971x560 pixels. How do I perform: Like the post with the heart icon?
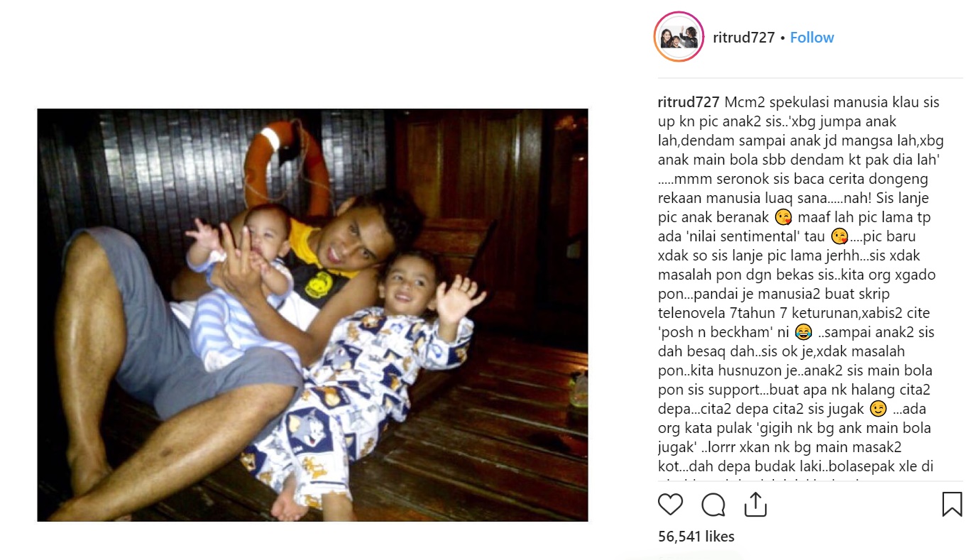click(670, 505)
